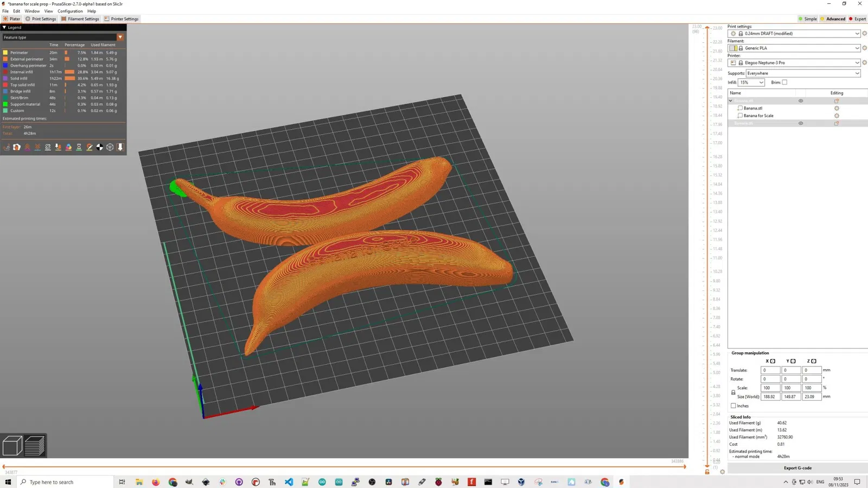Toggle tool marker icon in legend toolbar
This screenshot has height=488, width=868.
click(x=120, y=147)
